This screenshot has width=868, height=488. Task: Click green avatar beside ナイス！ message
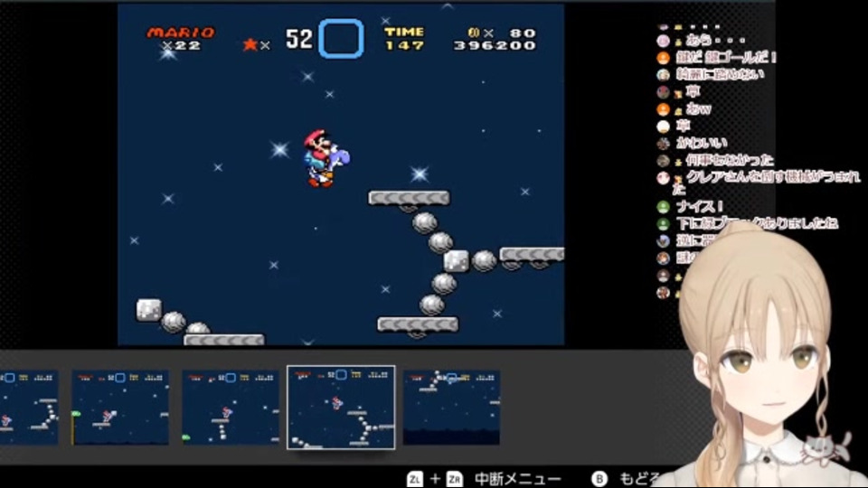pyautogui.click(x=663, y=207)
